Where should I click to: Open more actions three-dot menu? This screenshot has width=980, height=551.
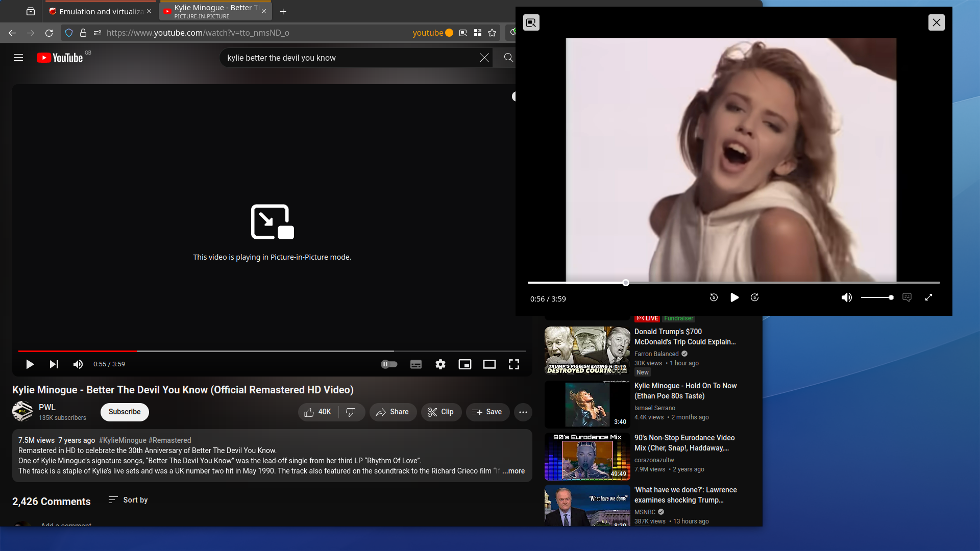click(x=523, y=412)
